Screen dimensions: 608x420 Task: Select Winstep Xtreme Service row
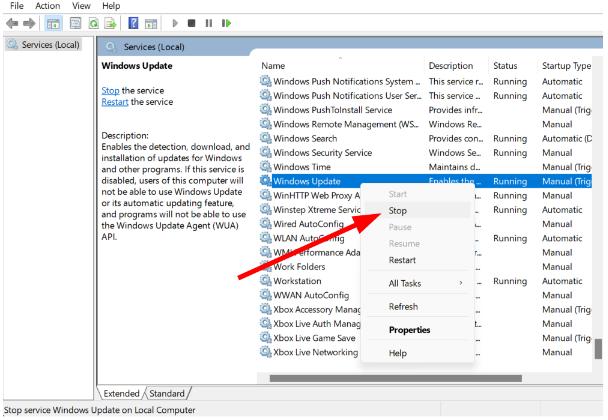(x=425, y=210)
